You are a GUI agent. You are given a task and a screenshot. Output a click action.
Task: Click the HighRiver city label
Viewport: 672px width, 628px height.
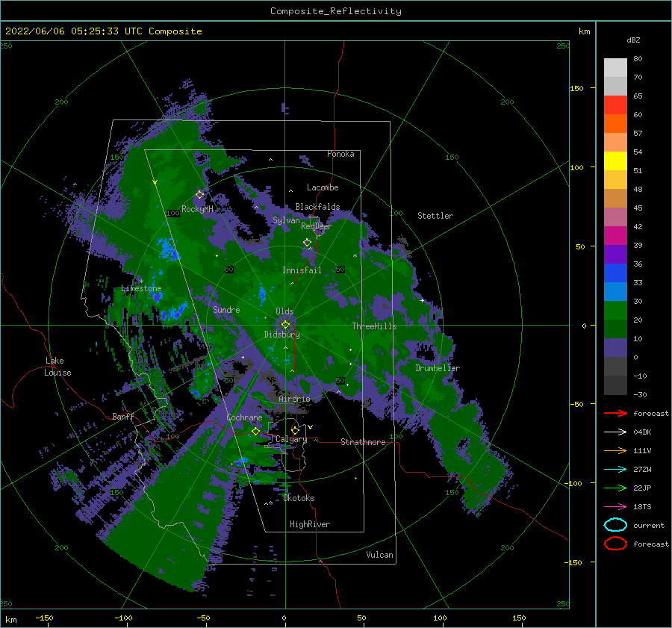(x=310, y=524)
